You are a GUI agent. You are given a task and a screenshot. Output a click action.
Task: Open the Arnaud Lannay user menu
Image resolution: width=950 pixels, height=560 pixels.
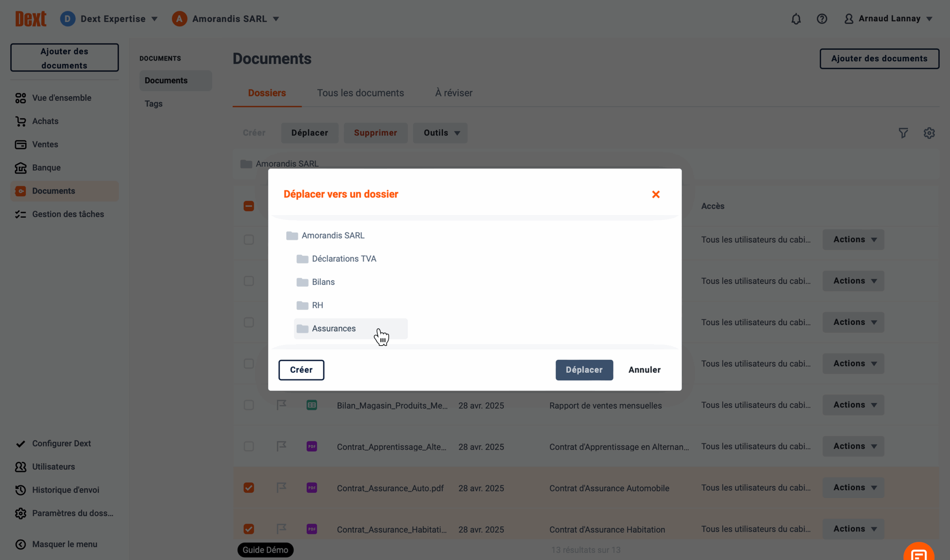click(888, 19)
